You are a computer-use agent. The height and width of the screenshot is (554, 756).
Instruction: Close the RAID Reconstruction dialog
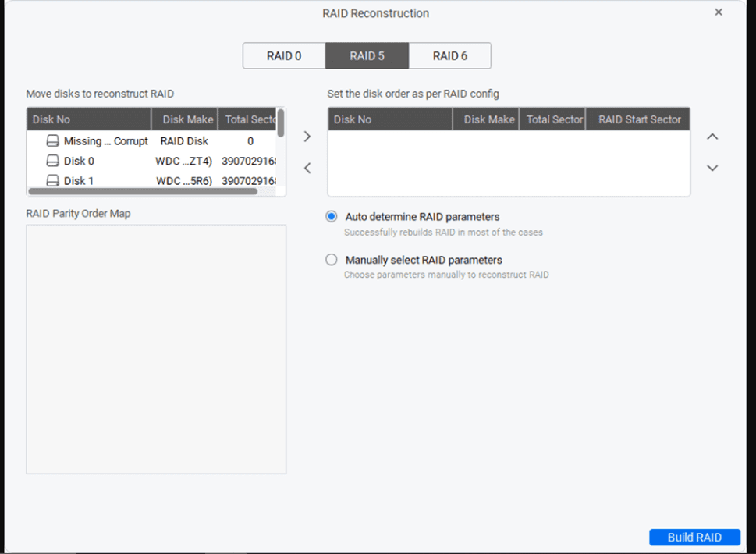(x=718, y=12)
